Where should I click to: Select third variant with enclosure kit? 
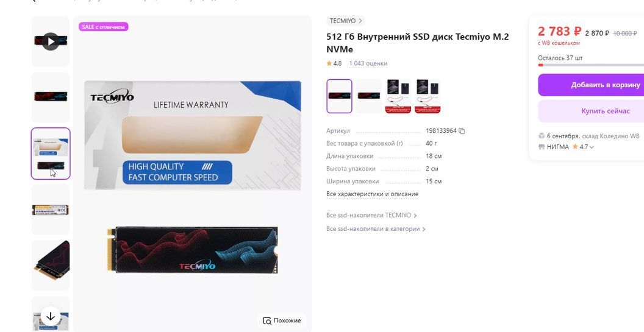click(398, 96)
